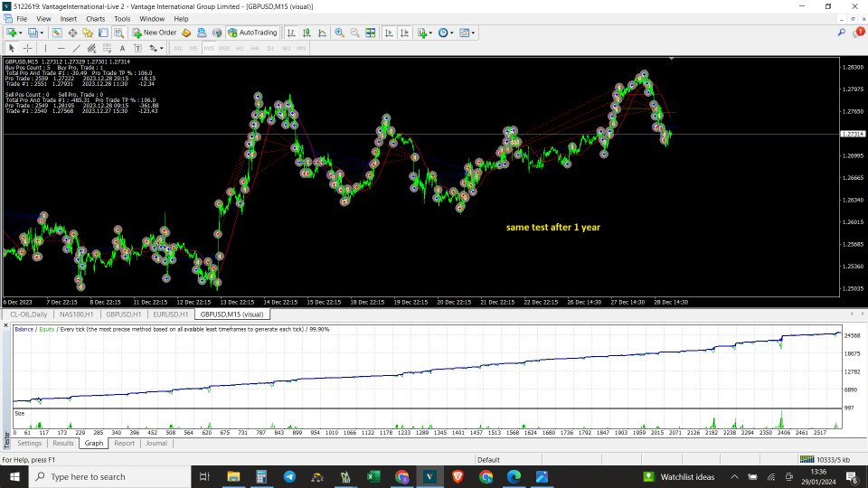Zoom out of the chart
Viewport: 868px width, 488px height.
click(x=355, y=33)
